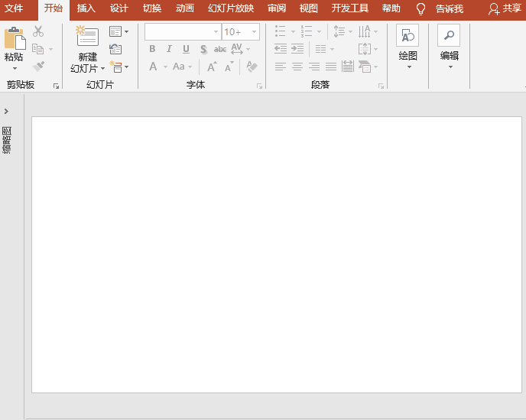Click the distributed alignment icon

coord(348,67)
